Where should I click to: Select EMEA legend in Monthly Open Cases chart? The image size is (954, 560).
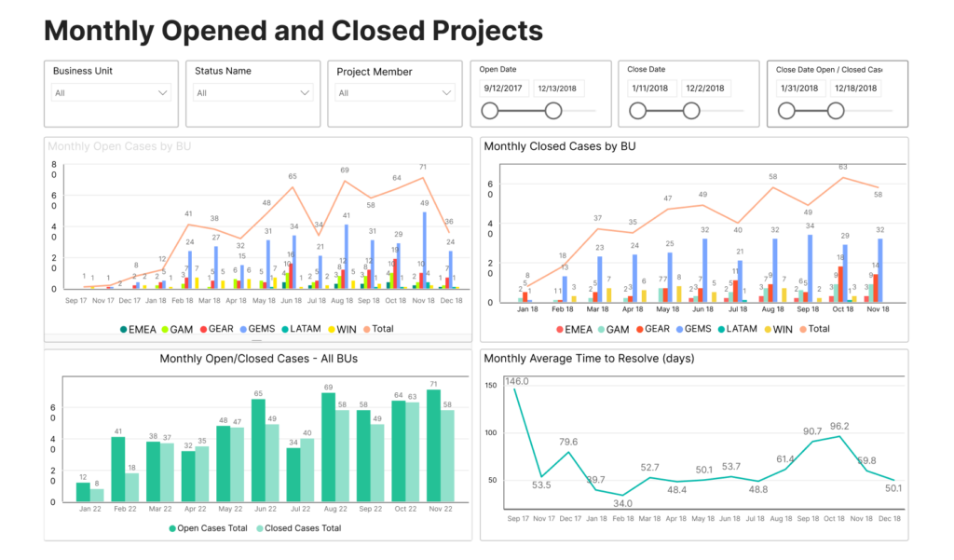pyautogui.click(x=138, y=329)
